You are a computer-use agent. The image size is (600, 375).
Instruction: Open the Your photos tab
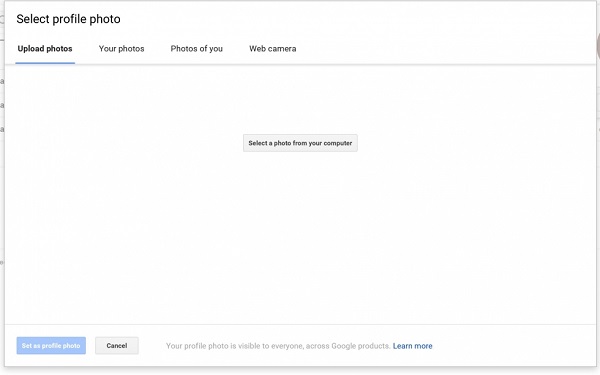(122, 49)
